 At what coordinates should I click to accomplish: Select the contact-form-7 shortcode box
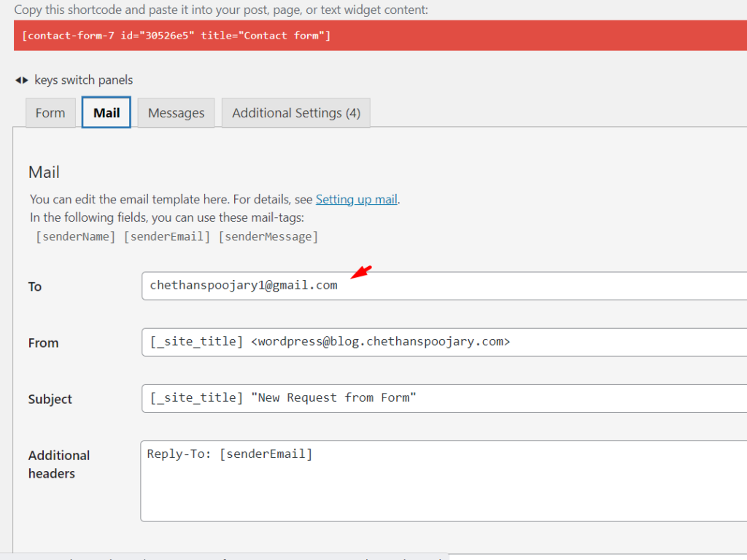click(x=379, y=36)
